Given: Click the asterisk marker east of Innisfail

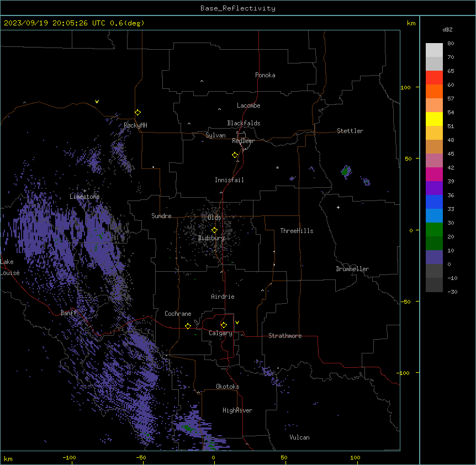Looking at the screenshot, I should point(277,167).
